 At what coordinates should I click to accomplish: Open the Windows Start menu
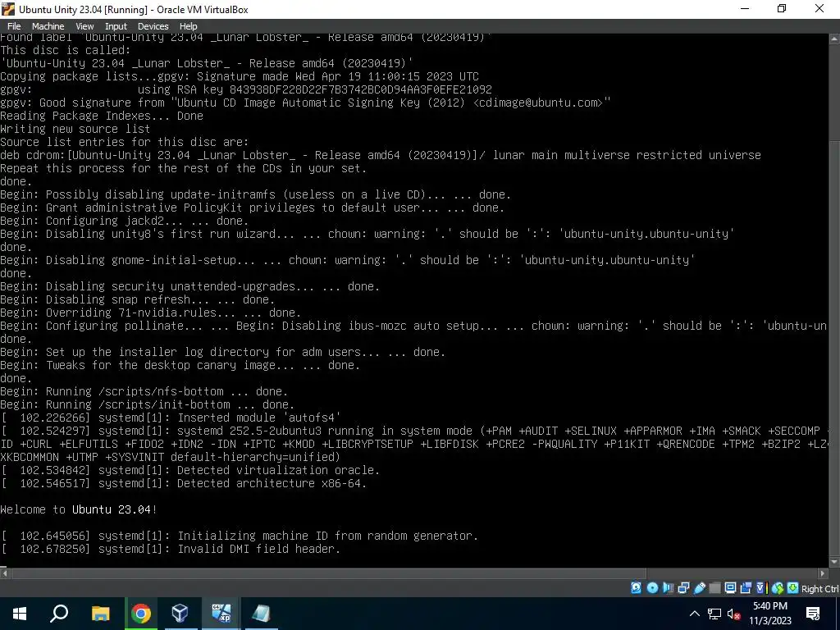(20, 614)
